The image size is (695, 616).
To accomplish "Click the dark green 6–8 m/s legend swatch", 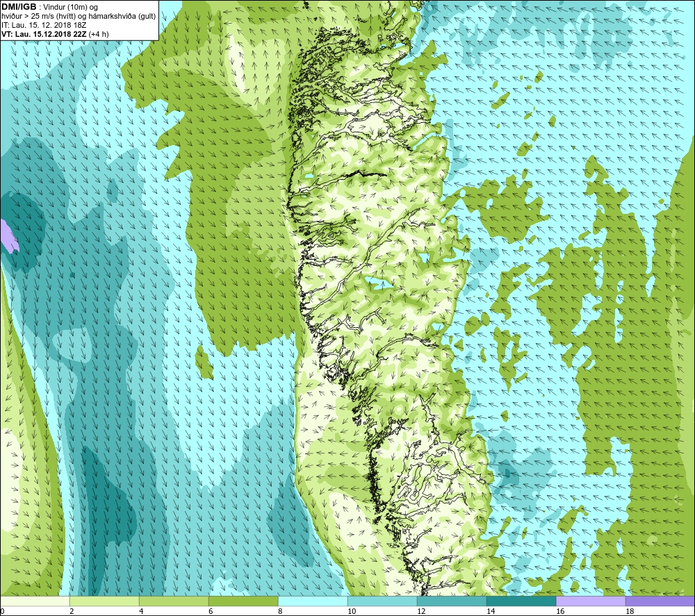I will point(243,601).
